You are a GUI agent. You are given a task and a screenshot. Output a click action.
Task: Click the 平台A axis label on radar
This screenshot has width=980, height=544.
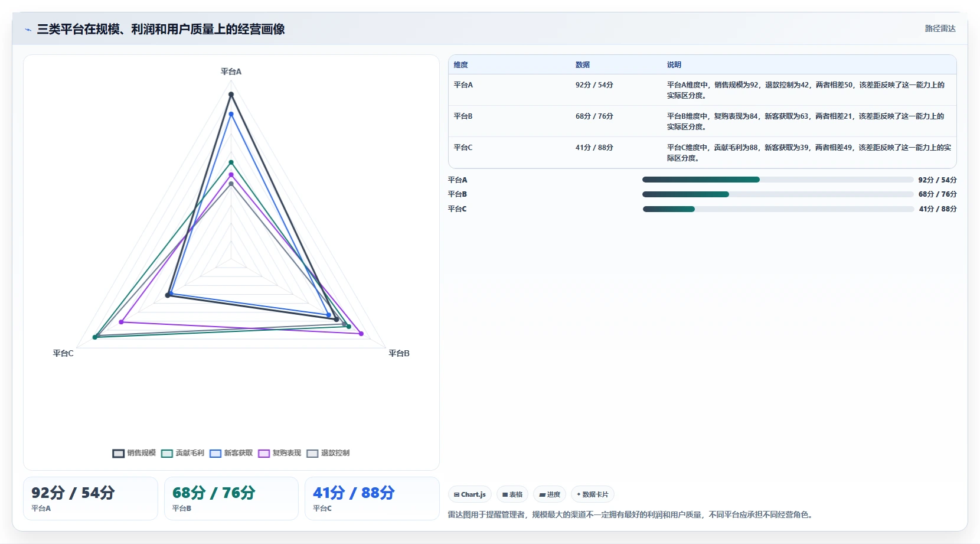coord(231,71)
